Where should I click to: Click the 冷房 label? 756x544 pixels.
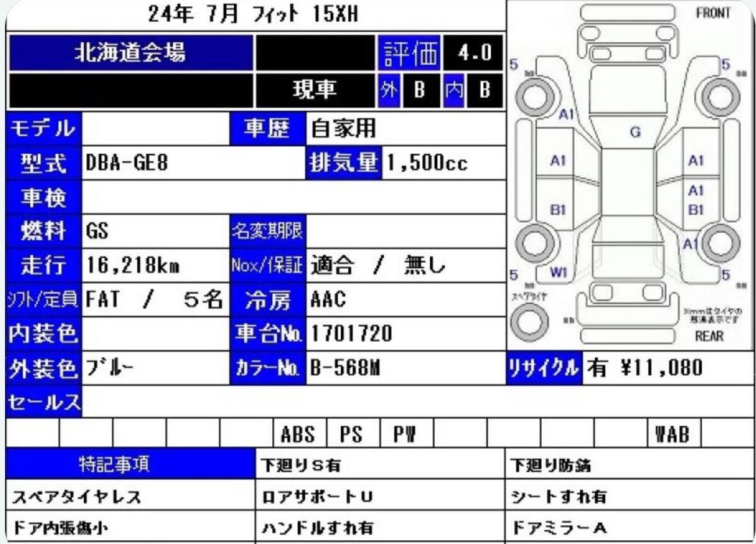pos(268,299)
